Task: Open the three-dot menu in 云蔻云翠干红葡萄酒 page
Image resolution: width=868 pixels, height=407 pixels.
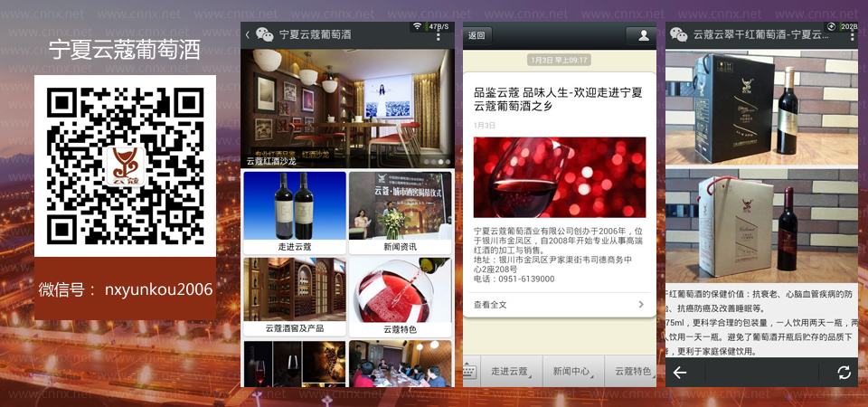Action: tap(852, 35)
